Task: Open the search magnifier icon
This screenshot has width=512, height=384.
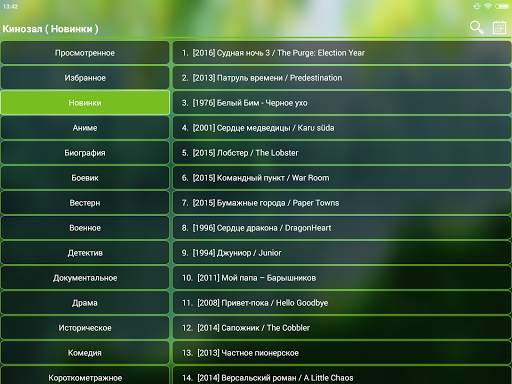Action: click(x=477, y=27)
